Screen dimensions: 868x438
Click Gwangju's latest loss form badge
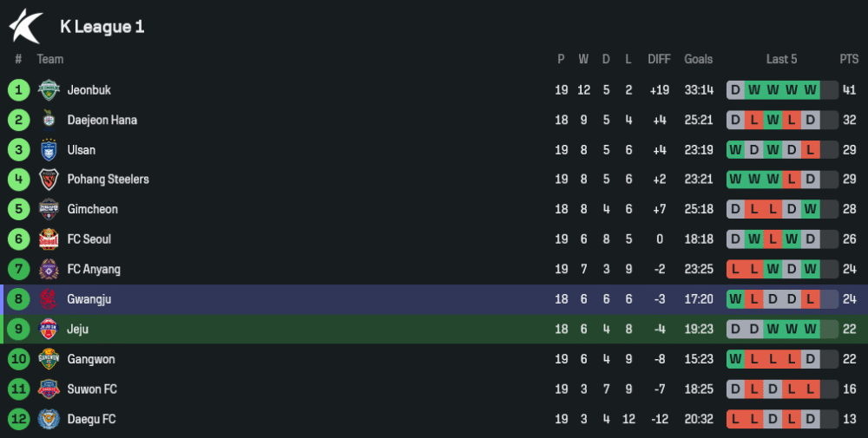tap(811, 299)
